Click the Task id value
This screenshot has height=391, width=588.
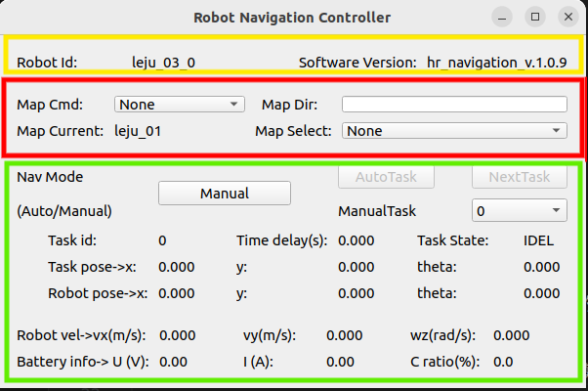point(162,239)
